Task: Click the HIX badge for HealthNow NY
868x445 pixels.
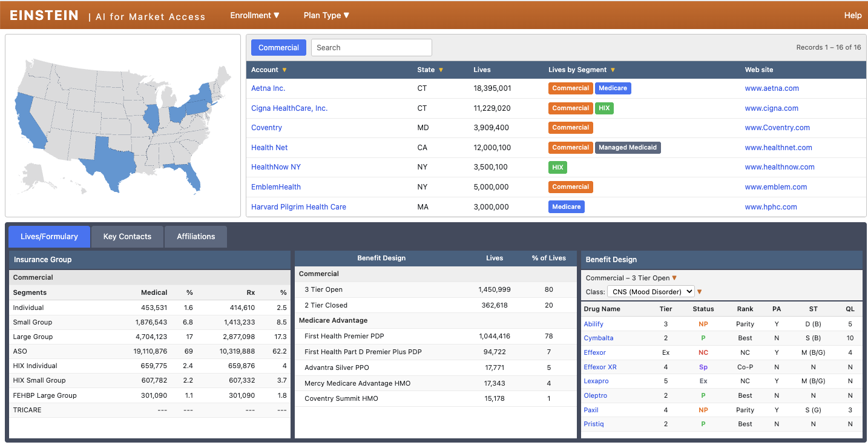Action: 557,166
